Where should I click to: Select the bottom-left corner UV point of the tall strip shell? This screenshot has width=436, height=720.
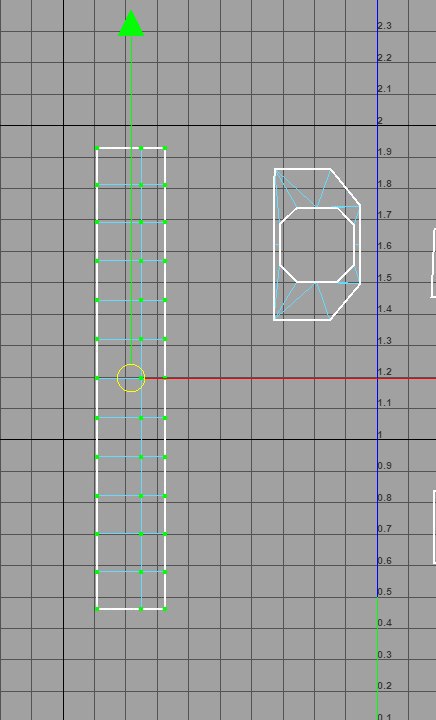pyautogui.click(x=97, y=609)
